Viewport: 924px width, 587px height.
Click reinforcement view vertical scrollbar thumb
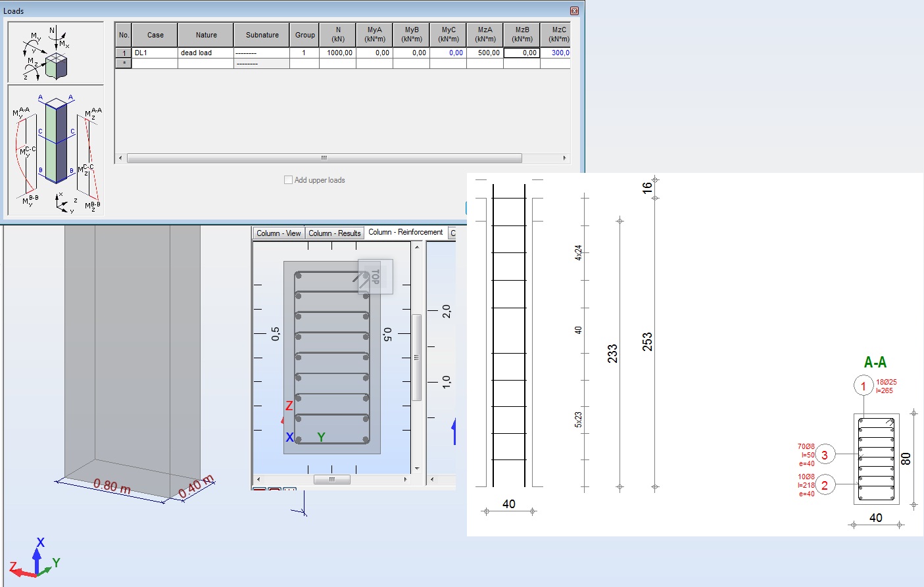point(416,358)
